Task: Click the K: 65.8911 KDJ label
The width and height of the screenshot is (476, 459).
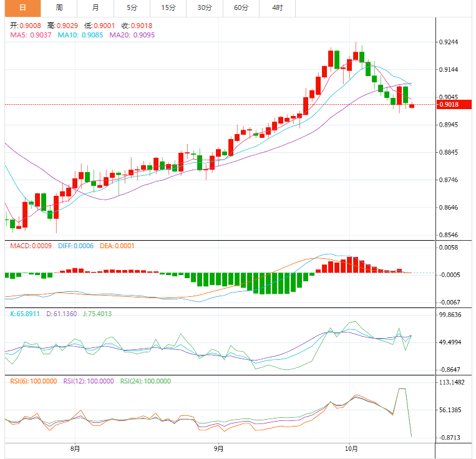Action: 25,314
